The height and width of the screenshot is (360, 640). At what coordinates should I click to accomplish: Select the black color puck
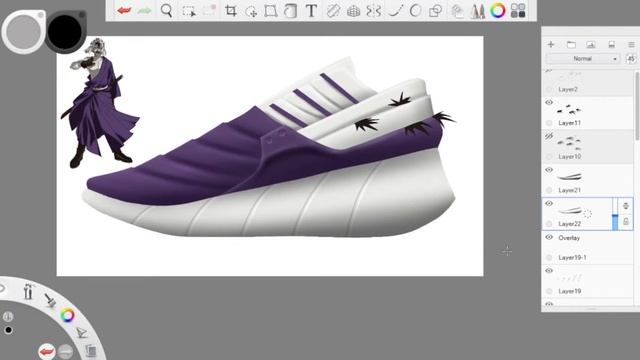coord(65,31)
